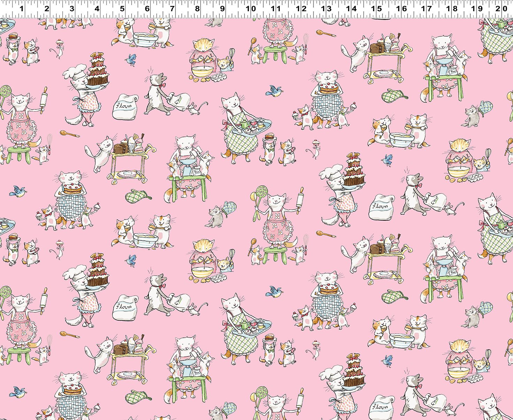Click the 15 inch ruler mark
Viewport: 513px width, 420px height.
376,8
